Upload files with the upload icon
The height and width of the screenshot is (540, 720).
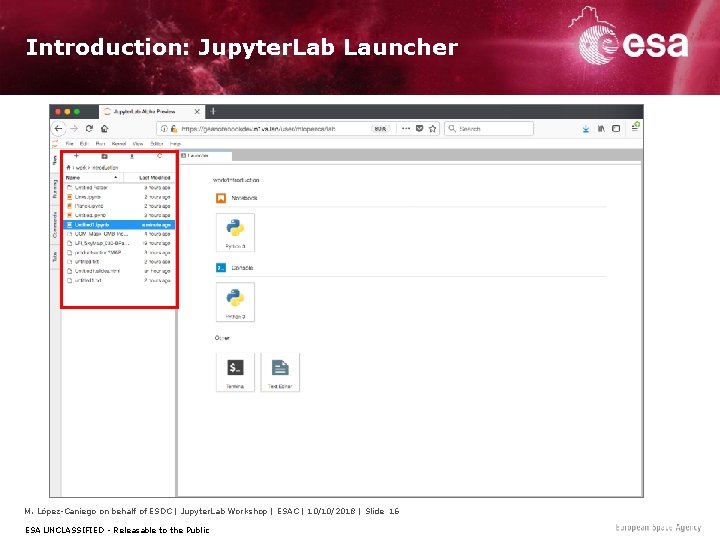pos(132,156)
